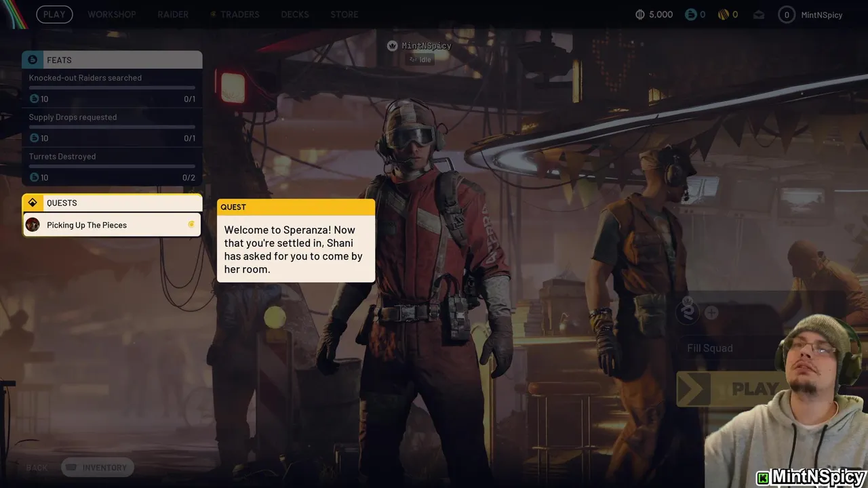The height and width of the screenshot is (488, 868).
Task: Add a squad member with plus icon
Action: (x=711, y=312)
